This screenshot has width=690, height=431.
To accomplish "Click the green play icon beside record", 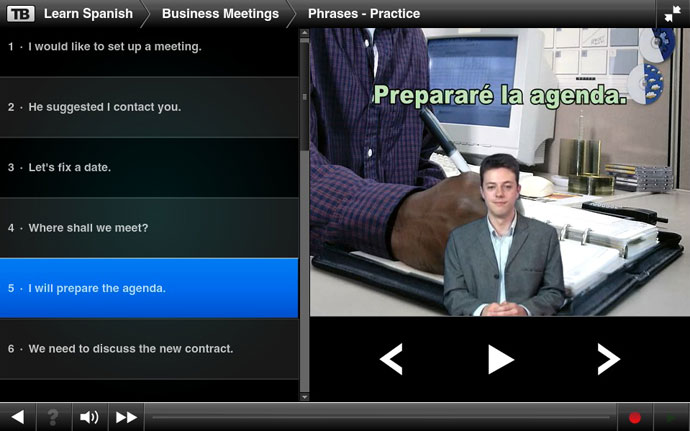I will (670, 417).
